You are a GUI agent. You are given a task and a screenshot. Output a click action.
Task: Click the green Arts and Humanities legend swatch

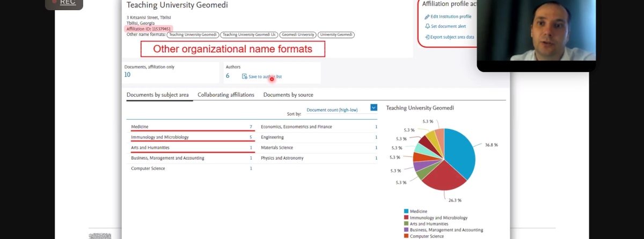point(406,224)
